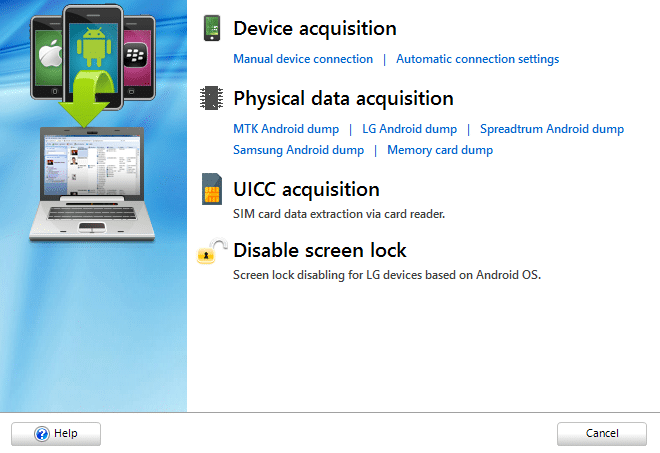Click the Apple logo phone illustration
Image resolution: width=660 pixels, height=453 pixels.
47,57
